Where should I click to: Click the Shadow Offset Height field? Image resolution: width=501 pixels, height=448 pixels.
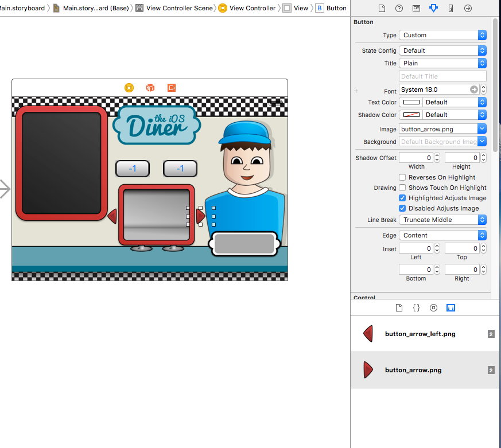pyautogui.click(x=463, y=158)
